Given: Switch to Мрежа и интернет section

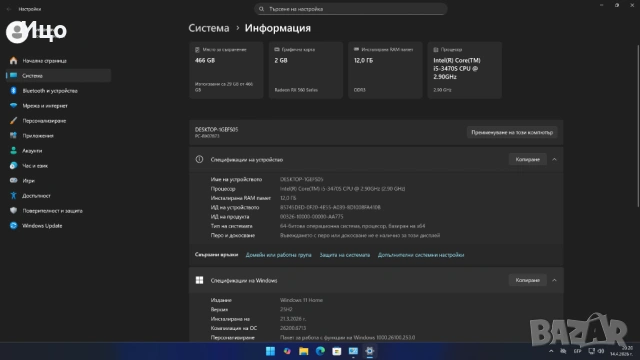Looking at the screenshot, I should pos(58,106).
